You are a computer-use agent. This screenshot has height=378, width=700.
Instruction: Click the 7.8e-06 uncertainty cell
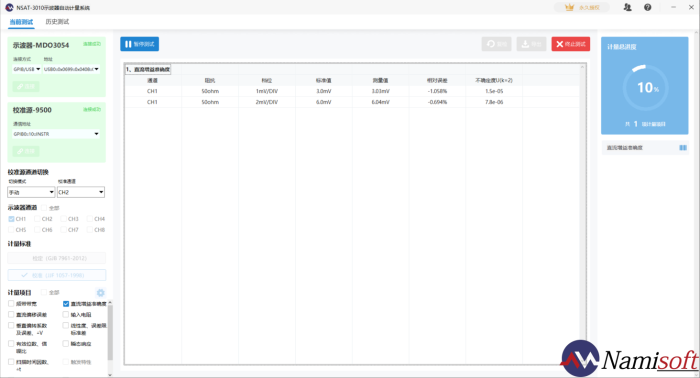(x=494, y=102)
